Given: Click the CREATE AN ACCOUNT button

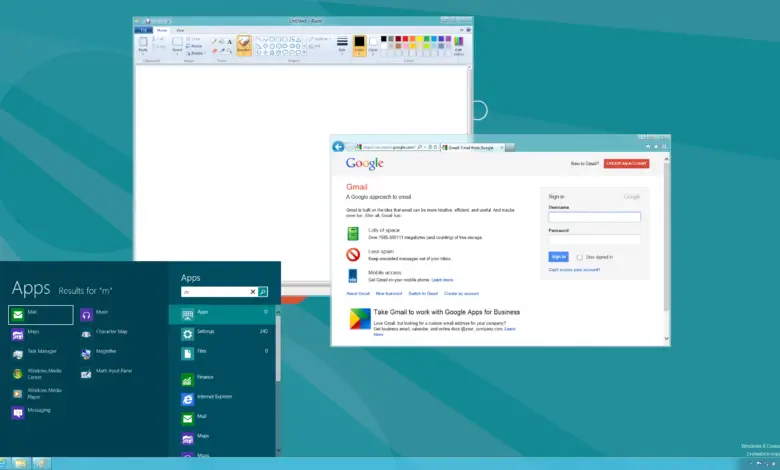Looking at the screenshot, I should tap(626, 164).
